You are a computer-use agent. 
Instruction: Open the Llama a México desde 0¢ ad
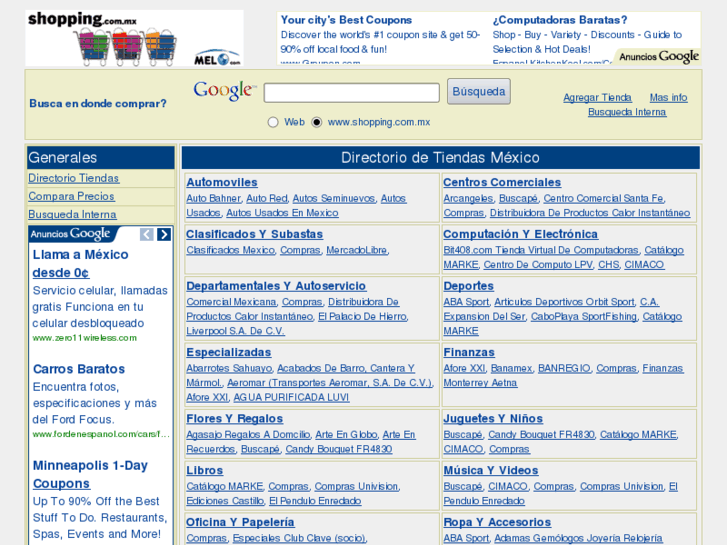(x=80, y=263)
